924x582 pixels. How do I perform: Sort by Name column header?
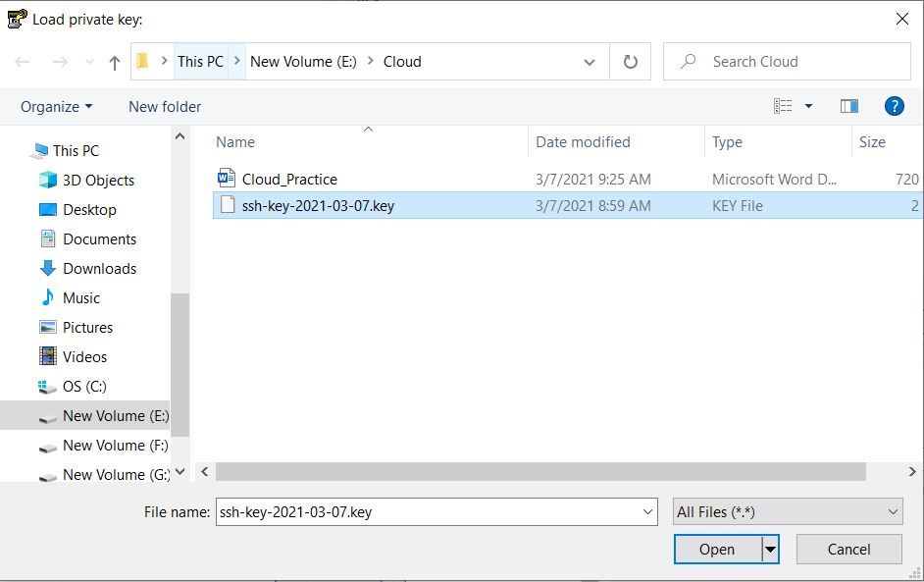coord(235,142)
